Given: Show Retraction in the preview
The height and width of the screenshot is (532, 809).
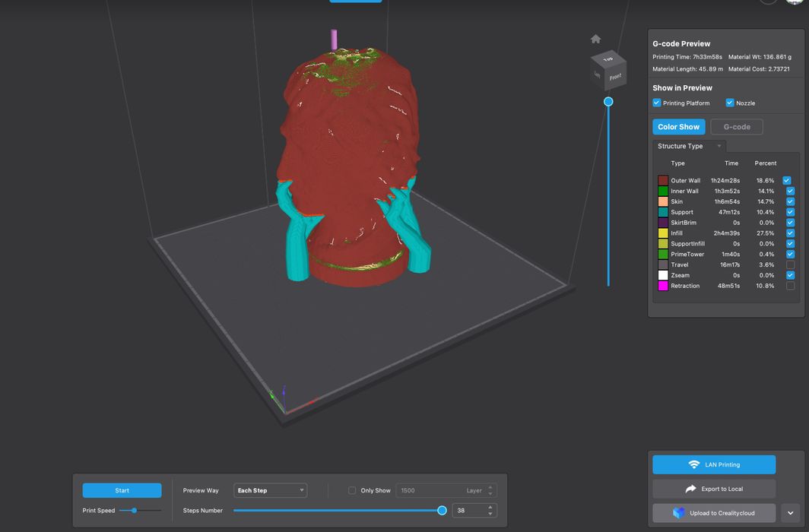Looking at the screenshot, I should click(790, 286).
